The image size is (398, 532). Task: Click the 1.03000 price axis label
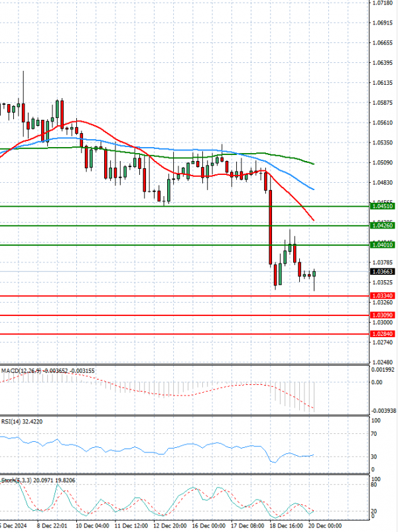(383, 323)
